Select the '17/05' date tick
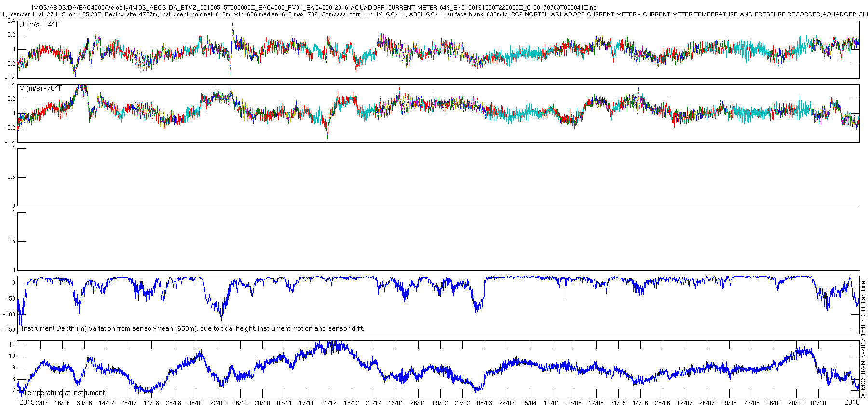Viewport: 868px width, 410px height. point(596,403)
